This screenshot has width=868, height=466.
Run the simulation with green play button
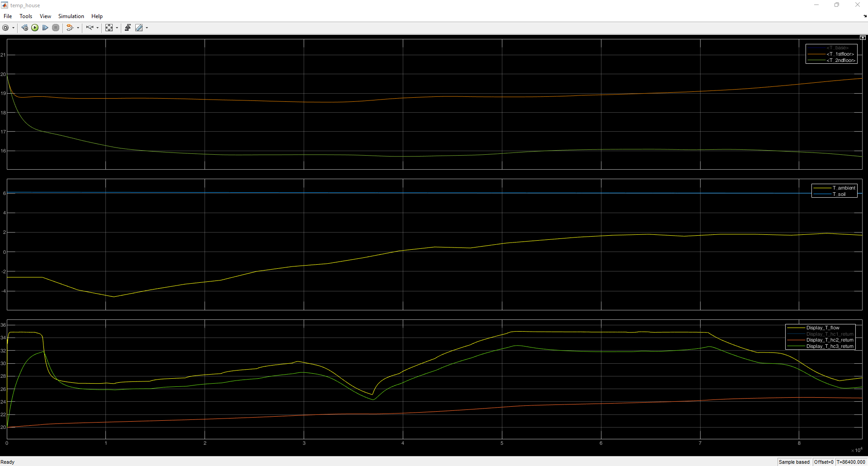[x=35, y=28]
